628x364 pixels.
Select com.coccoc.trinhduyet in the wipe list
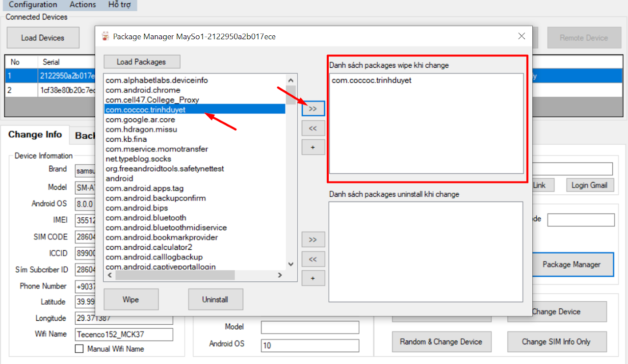371,80
